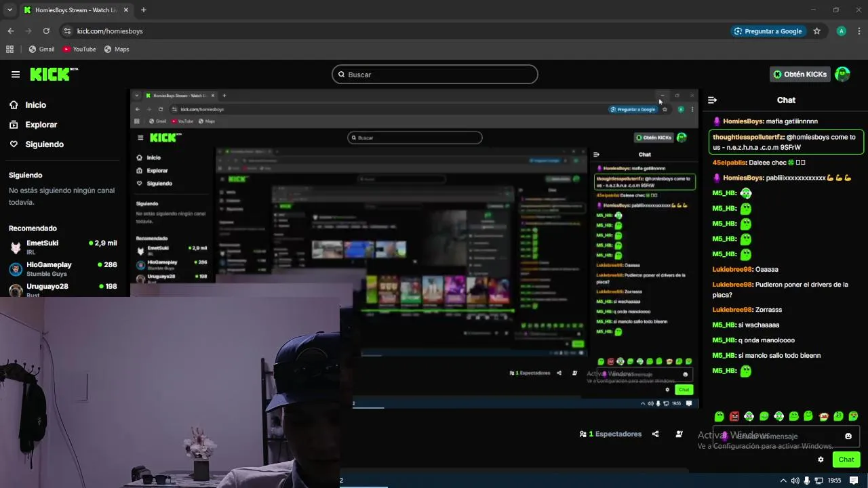Click the message q onda manoloooo
Image resolution: width=868 pixels, height=488 pixels.
point(766,340)
